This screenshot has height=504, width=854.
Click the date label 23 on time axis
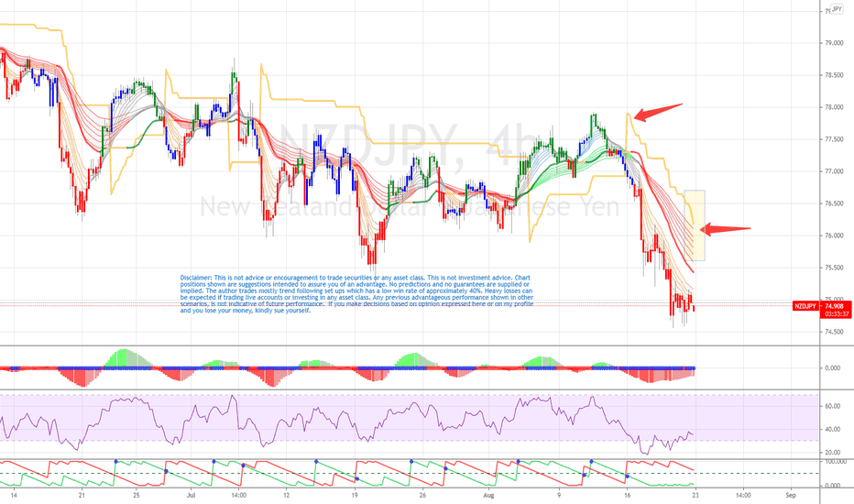coord(695,495)
